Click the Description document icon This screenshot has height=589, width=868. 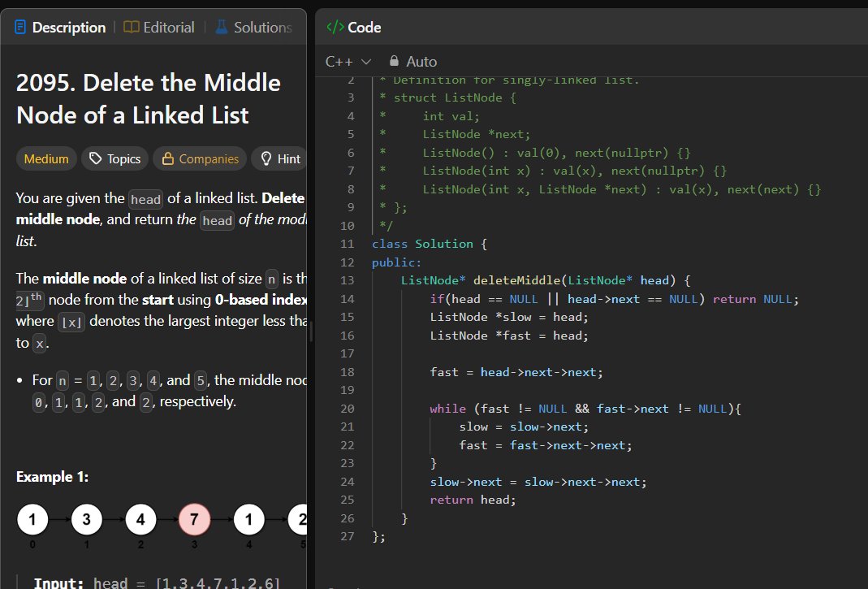coord(20,27)
